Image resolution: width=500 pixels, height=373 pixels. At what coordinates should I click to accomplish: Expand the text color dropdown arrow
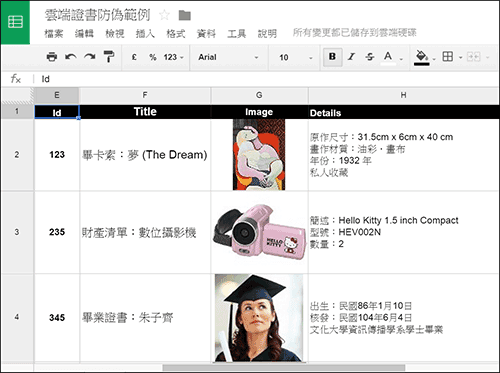click(401, 59)
